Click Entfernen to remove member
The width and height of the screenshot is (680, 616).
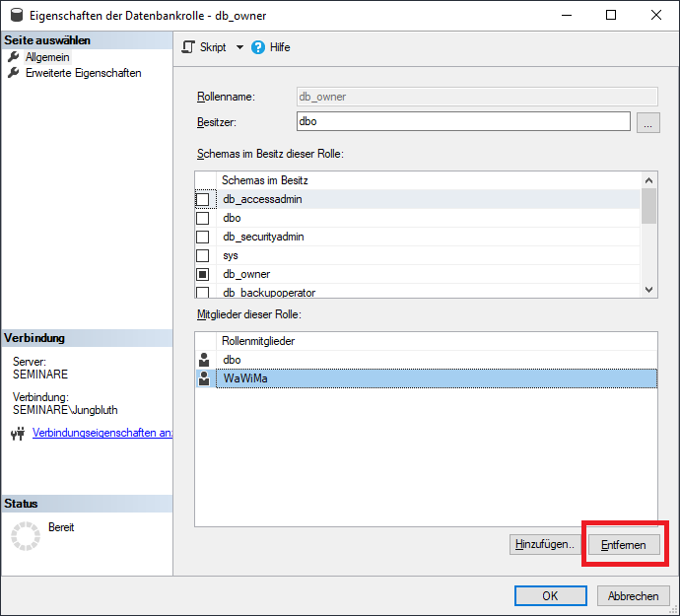(624, 544)
